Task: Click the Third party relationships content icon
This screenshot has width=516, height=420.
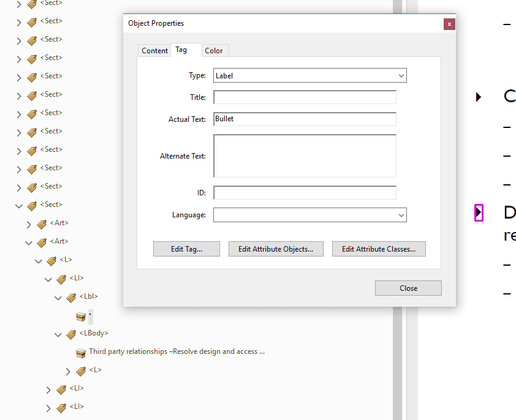Action: pyautogui.click(x=80, y=353)
